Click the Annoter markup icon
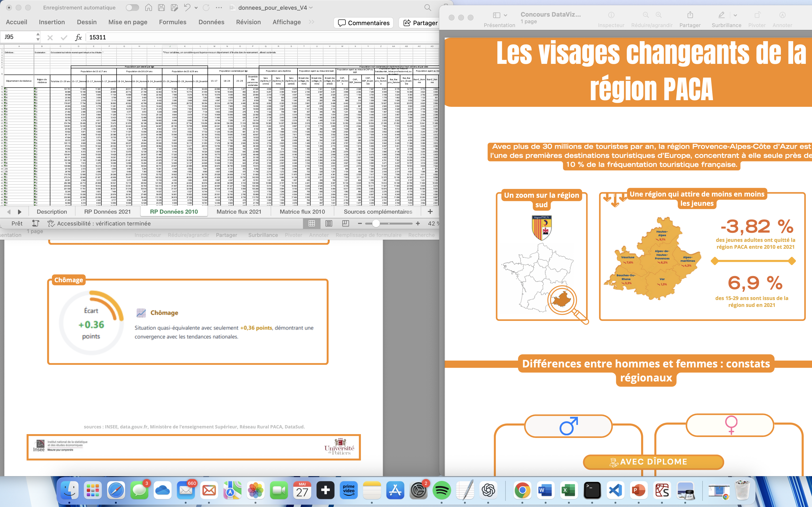This screenshot has width=812, height=507. coord(783,15)
